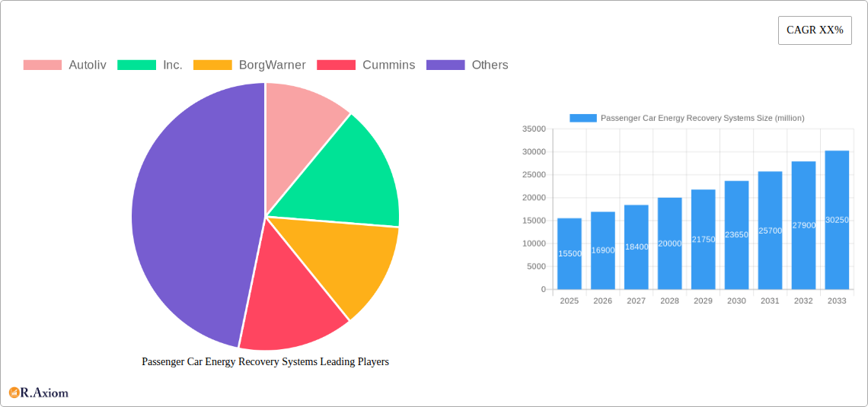Click the BorgWarner orange legend swatch

click(212, 65)
